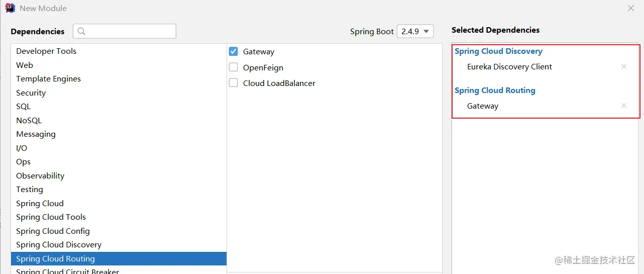This screenshot has height=274, width=644.
Task: Enable the OpenFeign checkbox
Action: tap(233, 67)
